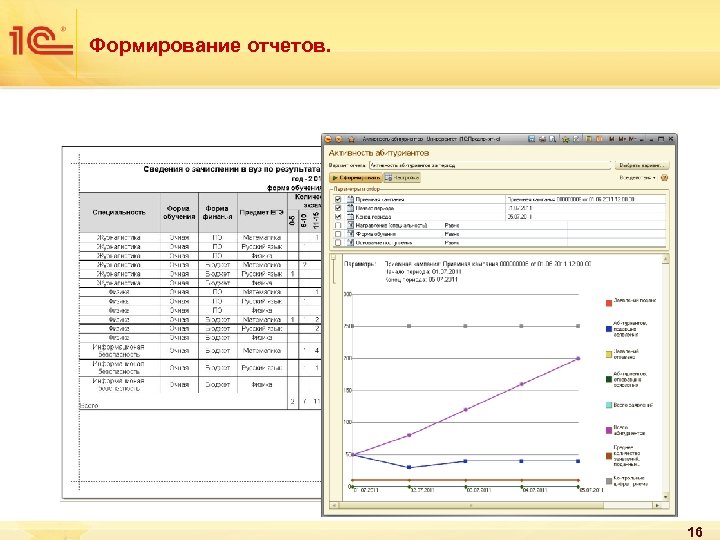This screenshot has width=720, height=540.
Task: Click the calculator icon in title bar
Action: pyautogui.click(x=589, y=139)
